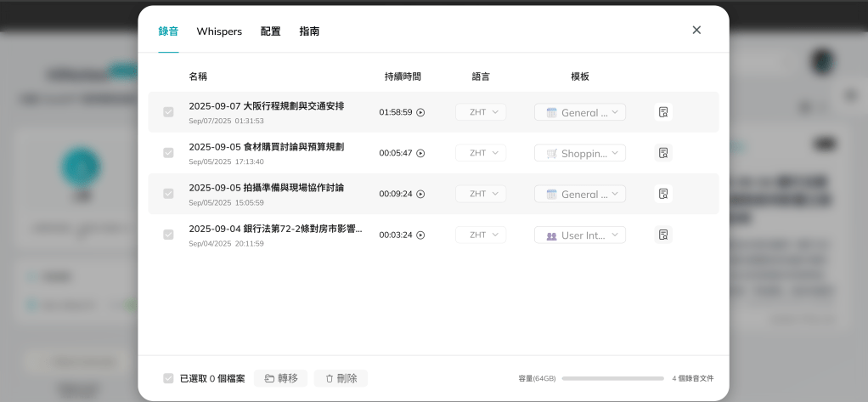Click the 容量 storage capacity bar

tap(612, 378)
